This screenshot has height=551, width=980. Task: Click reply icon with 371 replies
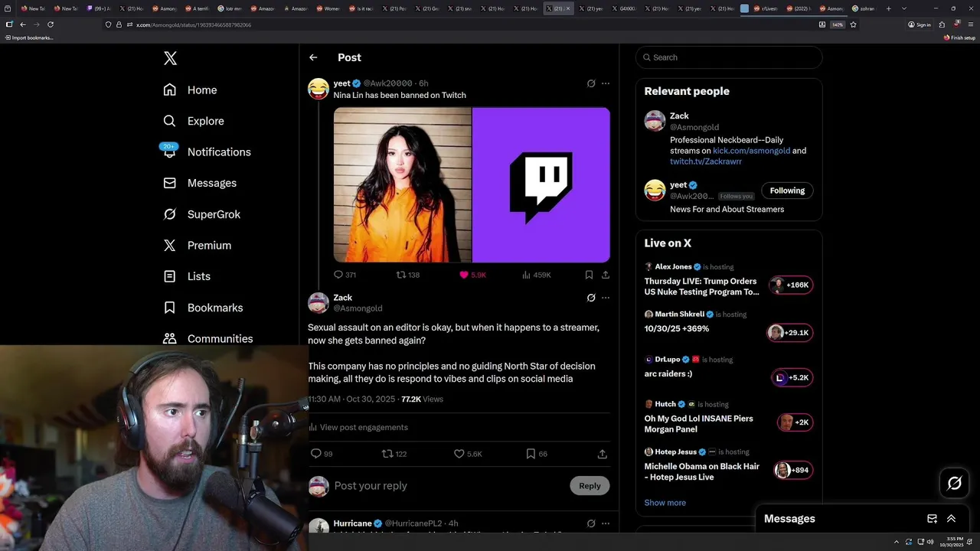point(345,275)
